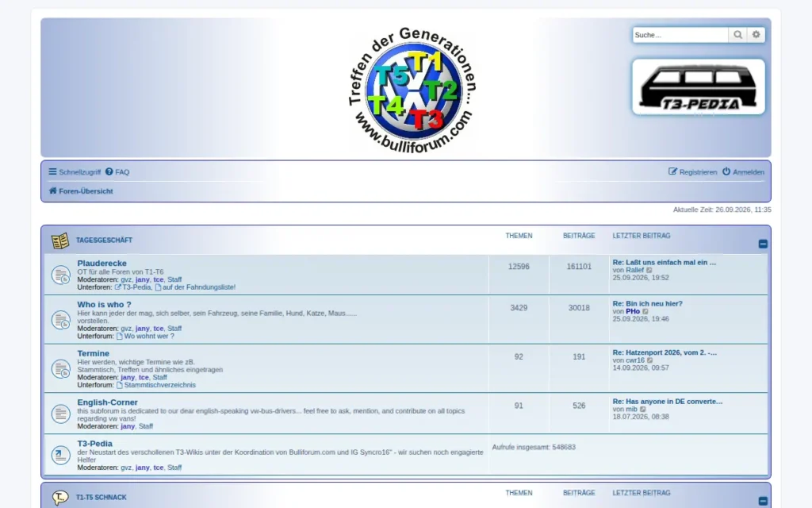Open Staff group in Plauderecke row

174,279
